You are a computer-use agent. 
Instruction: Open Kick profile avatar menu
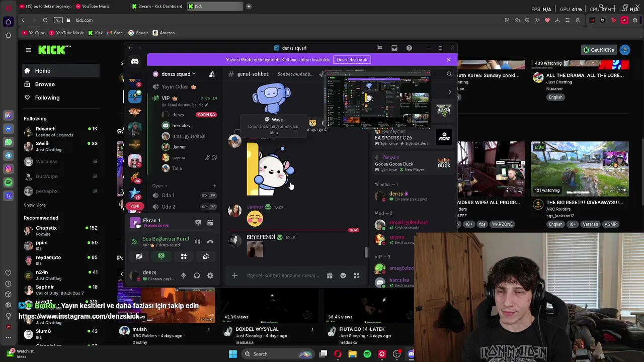625,50
